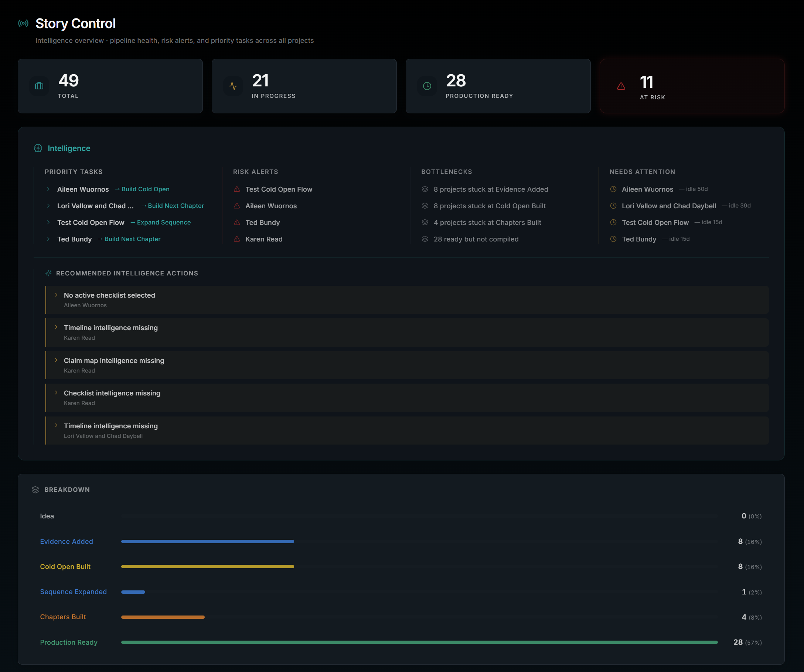Click the layers icon beside Breakdown heading
The width and height of the screenshot is (804, 672).
click(35, 490)
